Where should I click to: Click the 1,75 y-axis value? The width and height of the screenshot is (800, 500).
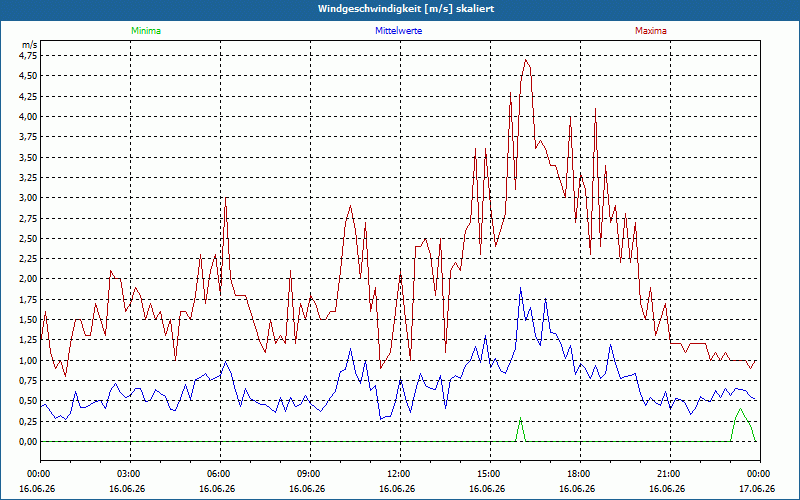tap(28, 299)
